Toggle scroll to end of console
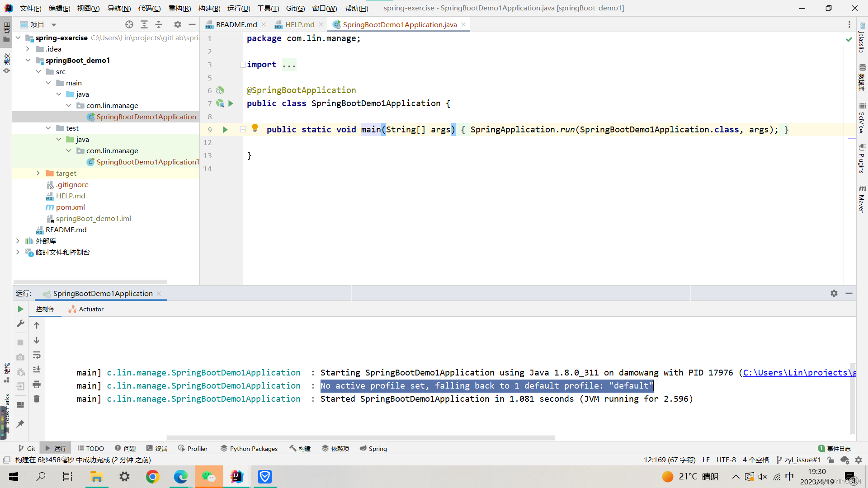The height and width of the screenshot is (488, 868). 37,370
